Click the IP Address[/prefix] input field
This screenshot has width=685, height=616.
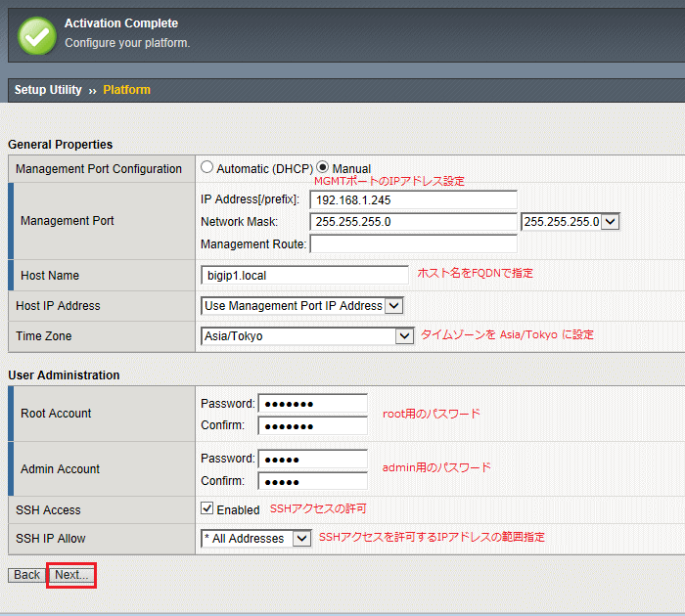click(413, 199)
